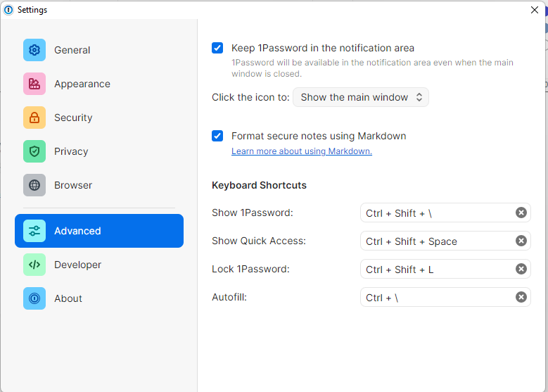Disable Format secure notes using Markdown
Image resolution: width=548 pixels, height=392 pixels.
(217, 136)
